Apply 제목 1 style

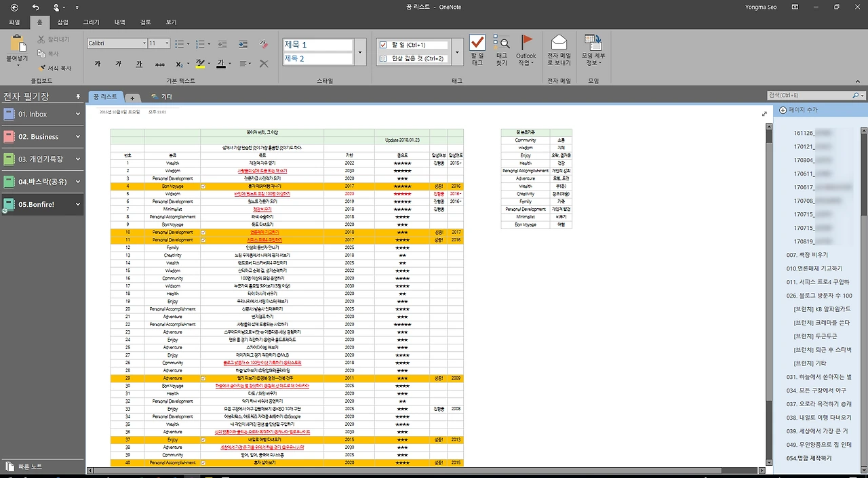pos(317,45)
